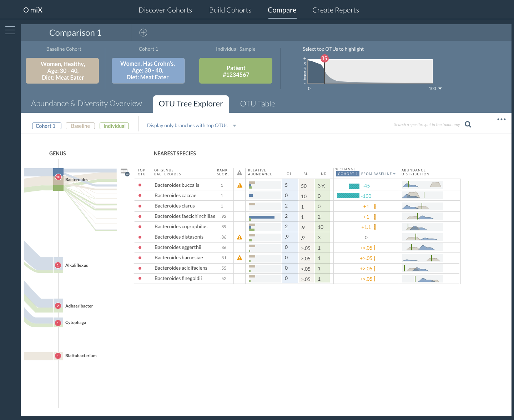Switch to the OTU Table tab
Viewport: 514px width, 420px height.
coord(257,104)
